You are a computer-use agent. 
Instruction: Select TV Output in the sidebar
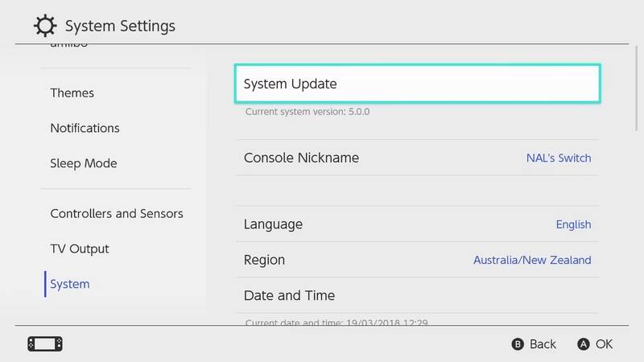click(x=80, y=249)
